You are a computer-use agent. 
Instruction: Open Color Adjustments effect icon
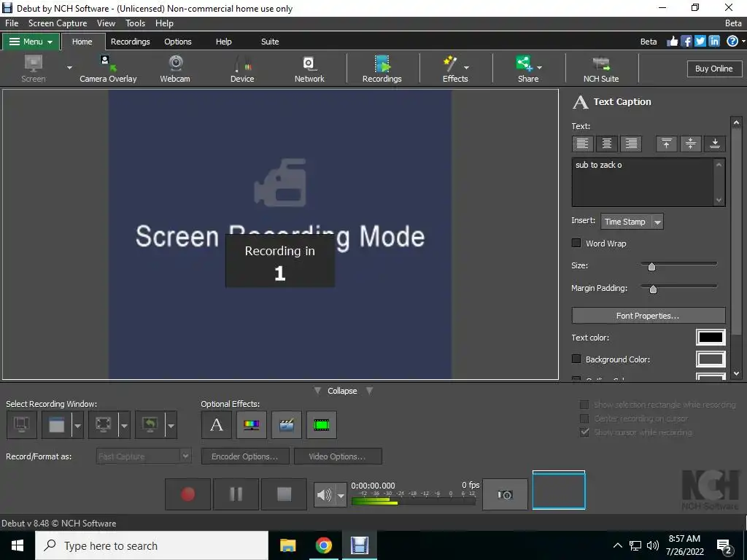pyautogui.click(x=252, y=425)
